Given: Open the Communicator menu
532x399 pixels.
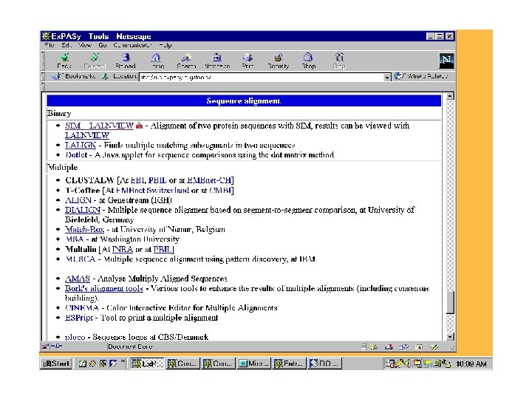Looking at the screenshot, I should pos(132,45).
